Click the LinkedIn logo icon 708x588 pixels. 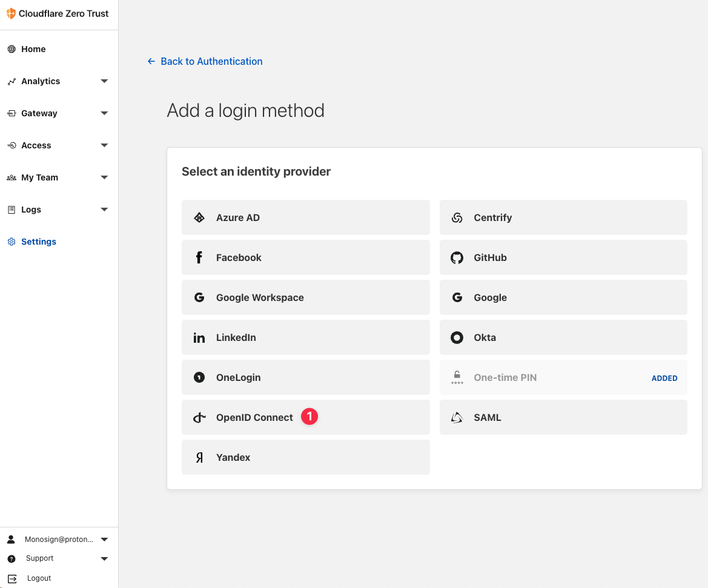point(199,337)
